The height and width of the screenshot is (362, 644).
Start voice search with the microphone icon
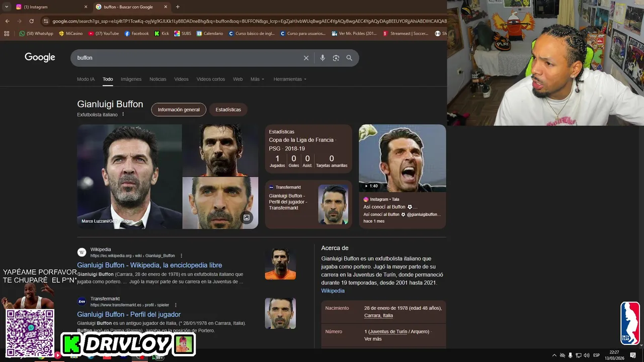[323, 58]
